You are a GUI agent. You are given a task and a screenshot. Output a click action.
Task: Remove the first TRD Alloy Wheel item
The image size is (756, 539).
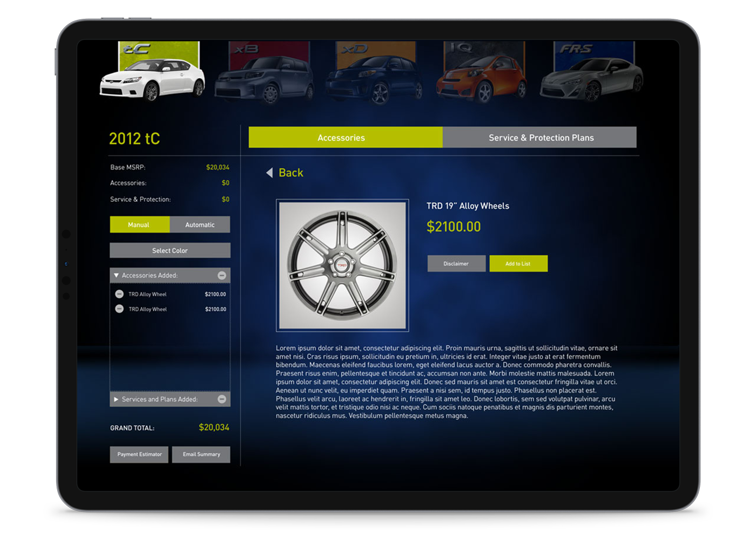coord(119,294)
